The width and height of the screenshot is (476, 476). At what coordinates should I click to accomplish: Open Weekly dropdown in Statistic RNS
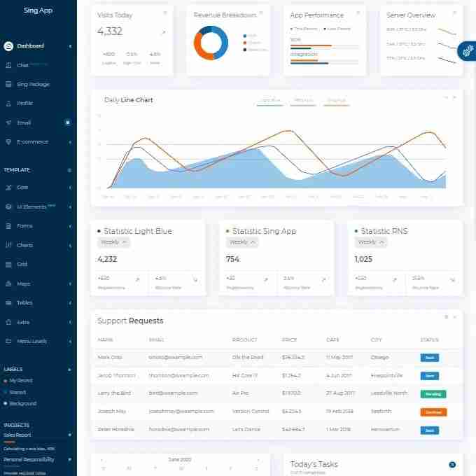pyautogui.click(x=371, y=242)
